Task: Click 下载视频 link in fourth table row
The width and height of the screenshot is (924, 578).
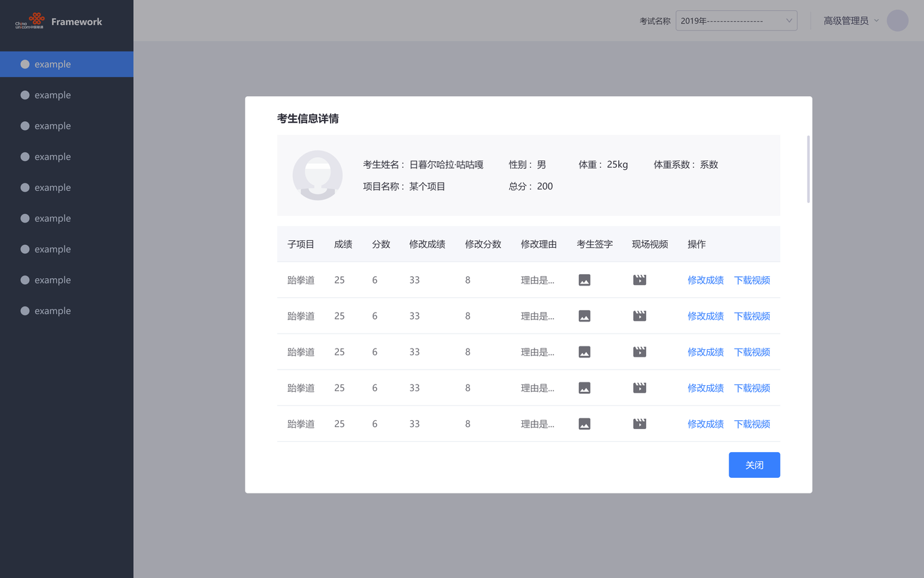Action: [x=752, y=388]
